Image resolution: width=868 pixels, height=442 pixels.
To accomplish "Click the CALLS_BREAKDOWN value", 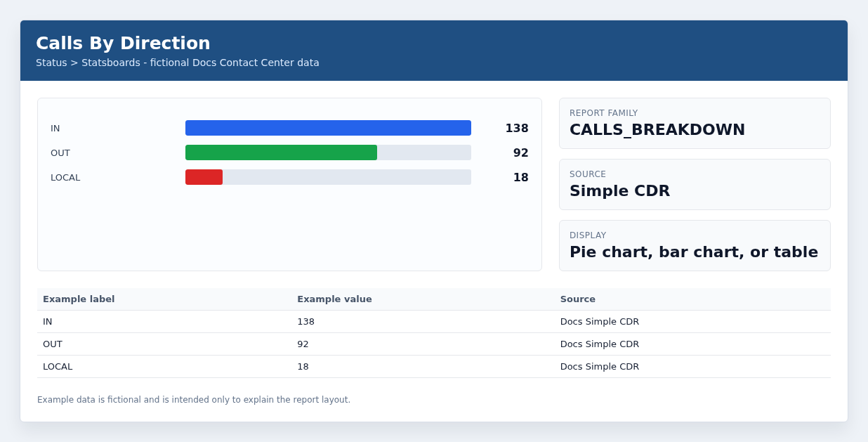I will pyautogui.click(x=657, y=130).
